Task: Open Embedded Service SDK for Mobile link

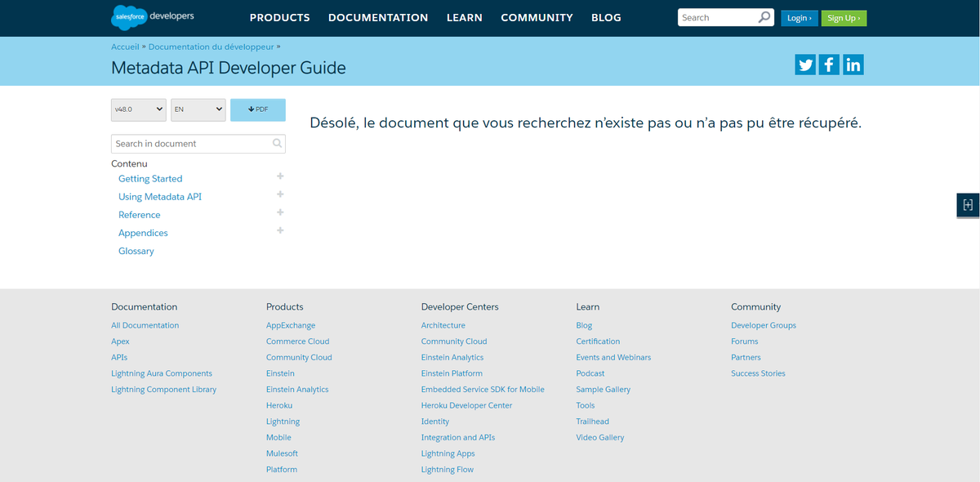Action: point(483,390)
